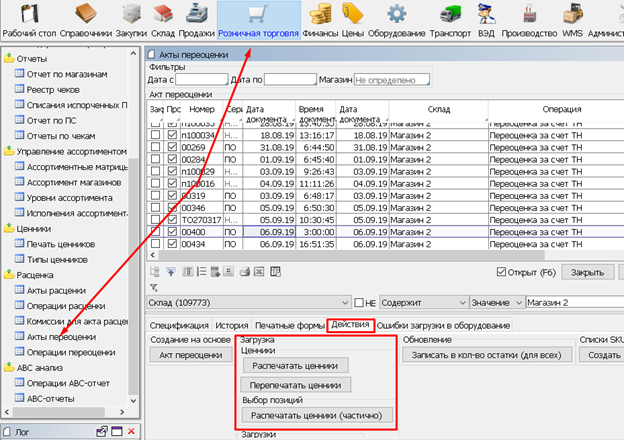Click Распечатать ценники (частично) button

[317, 415]
